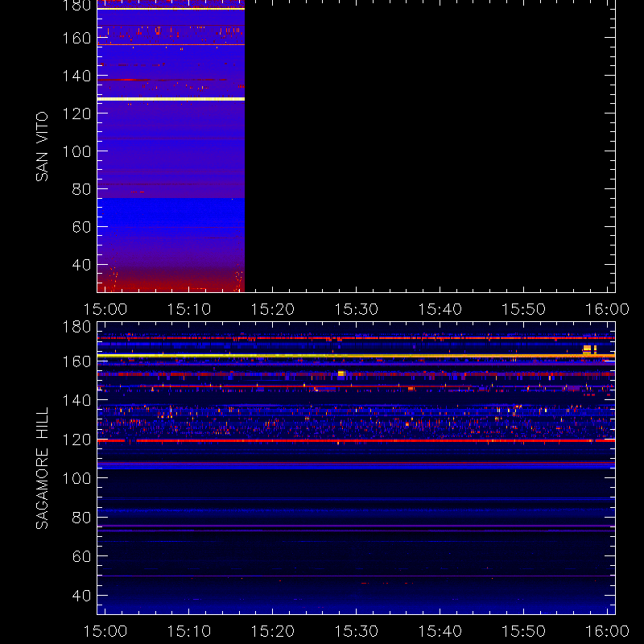
Task: Click 16:00 time label under the Sagamore Hill plot
Action: 607,631
